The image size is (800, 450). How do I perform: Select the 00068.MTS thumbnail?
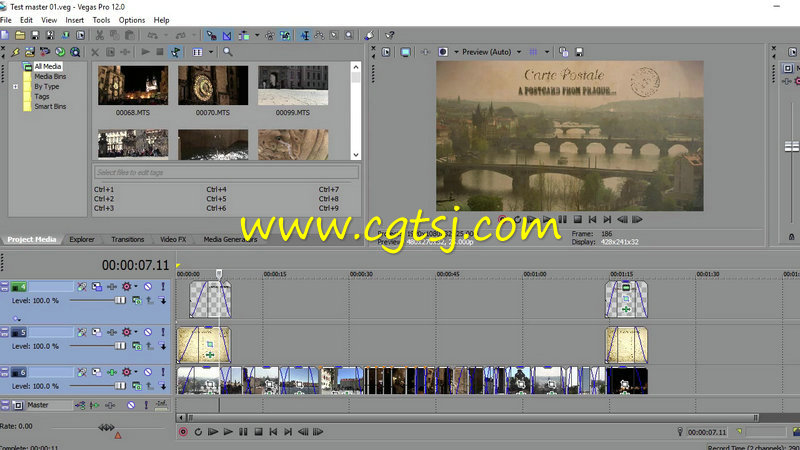[133, 85]
